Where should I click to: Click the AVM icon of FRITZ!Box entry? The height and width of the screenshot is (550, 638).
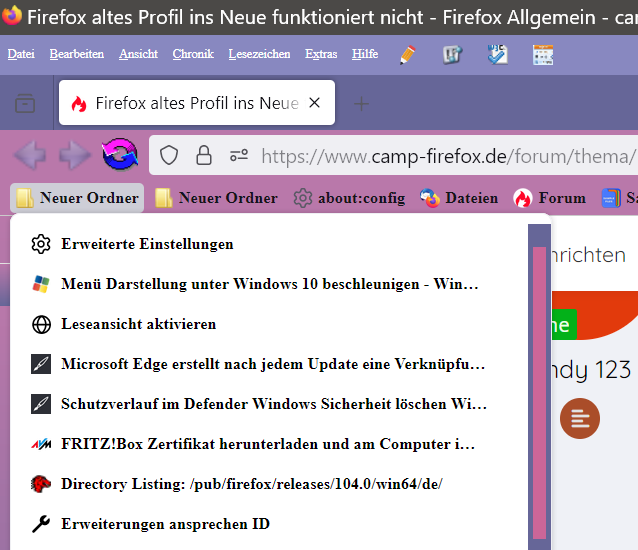pos(41,444)
